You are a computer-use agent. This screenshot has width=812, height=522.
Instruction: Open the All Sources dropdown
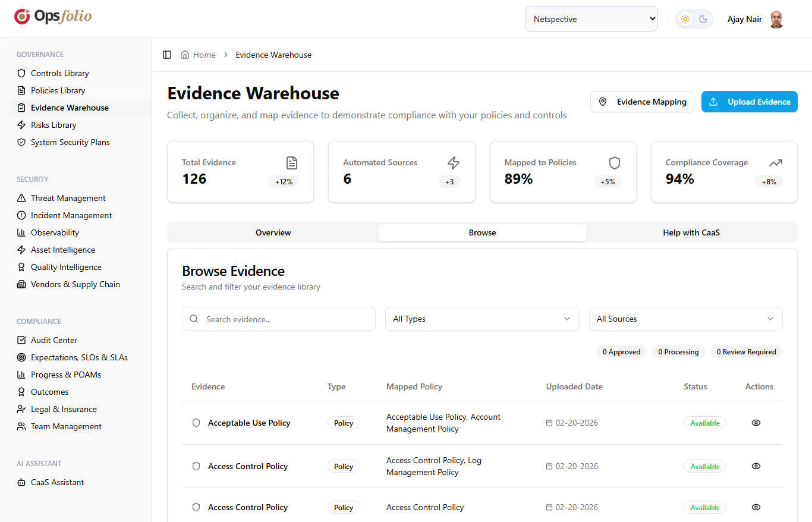685,319
